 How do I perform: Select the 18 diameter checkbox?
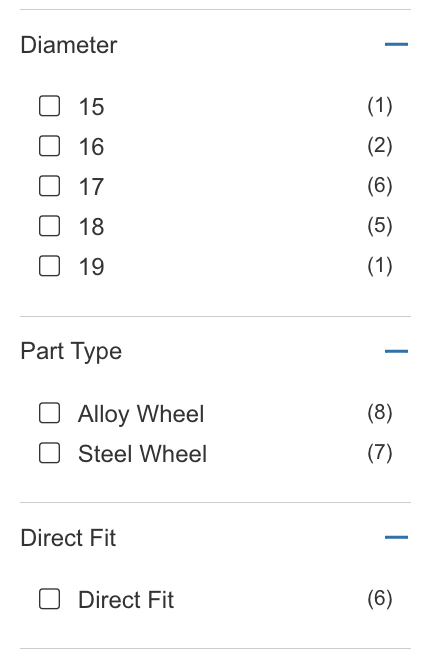(49, 226)
